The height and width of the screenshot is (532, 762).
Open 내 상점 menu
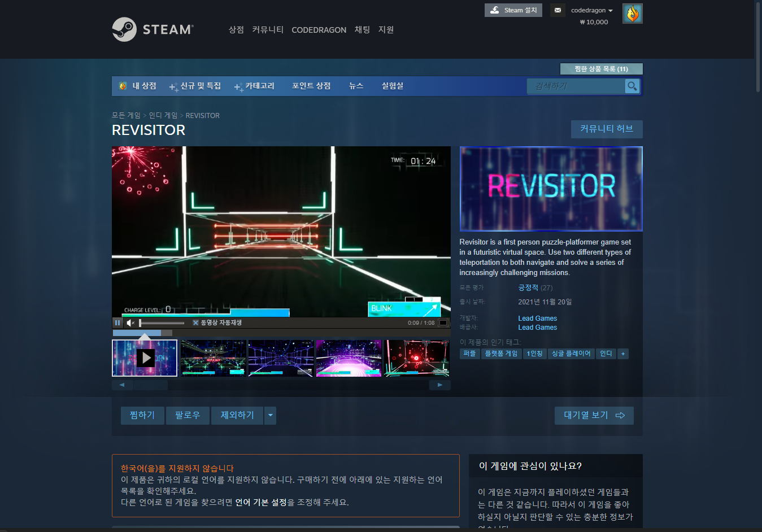(x=138, y=86)
